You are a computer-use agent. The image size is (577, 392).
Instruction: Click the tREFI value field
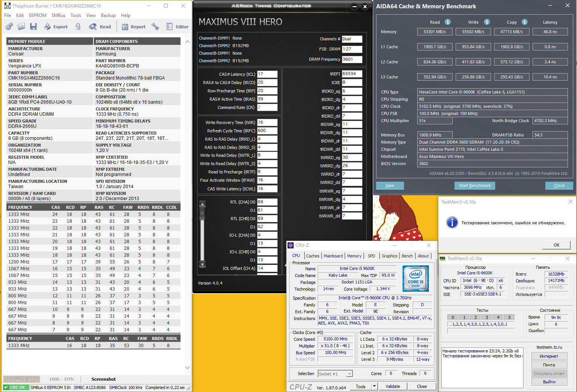(x=352, y=74)
